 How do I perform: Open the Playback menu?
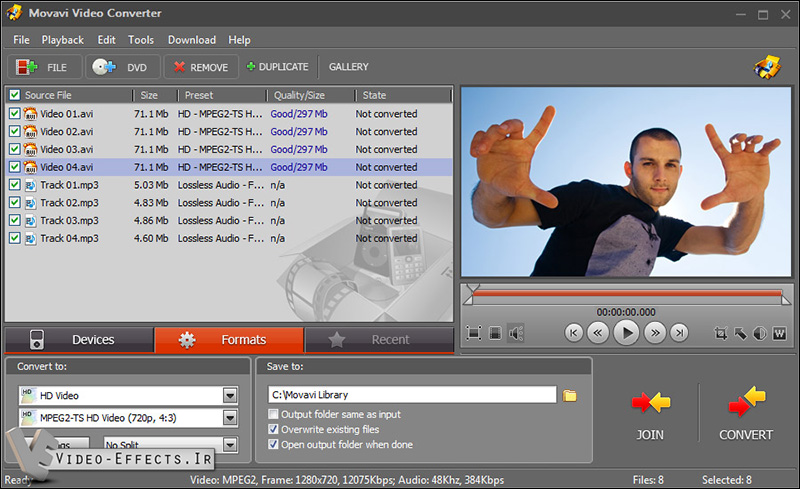(62, 40)
